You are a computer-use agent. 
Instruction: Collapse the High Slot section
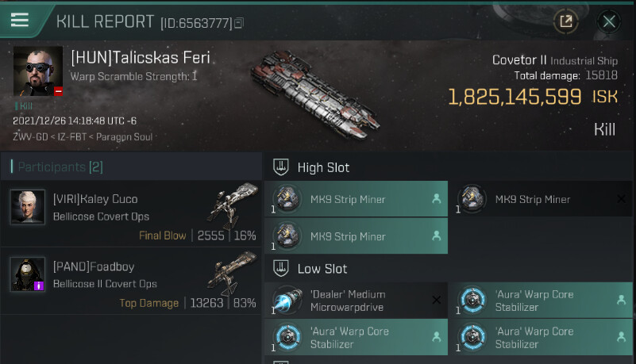coord(279,167)
